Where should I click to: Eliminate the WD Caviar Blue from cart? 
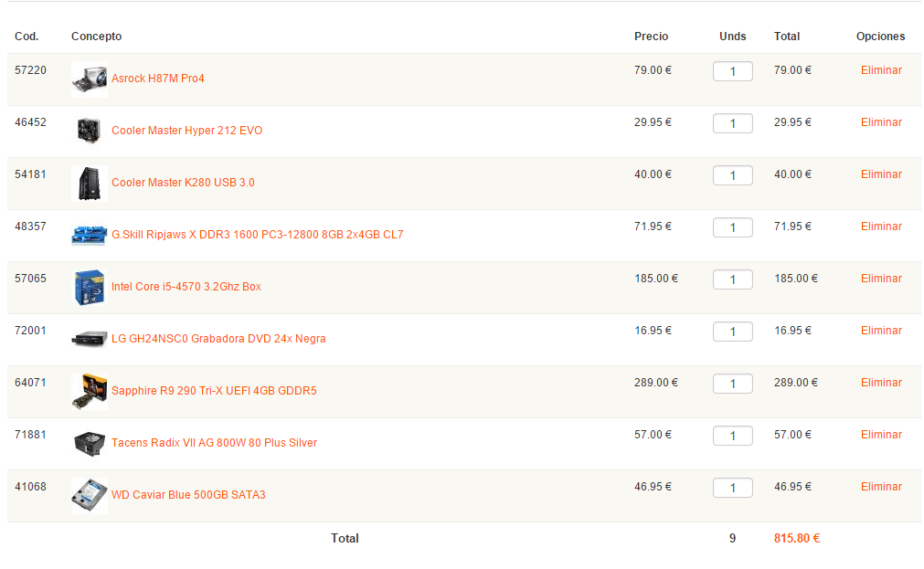[881, 487]
